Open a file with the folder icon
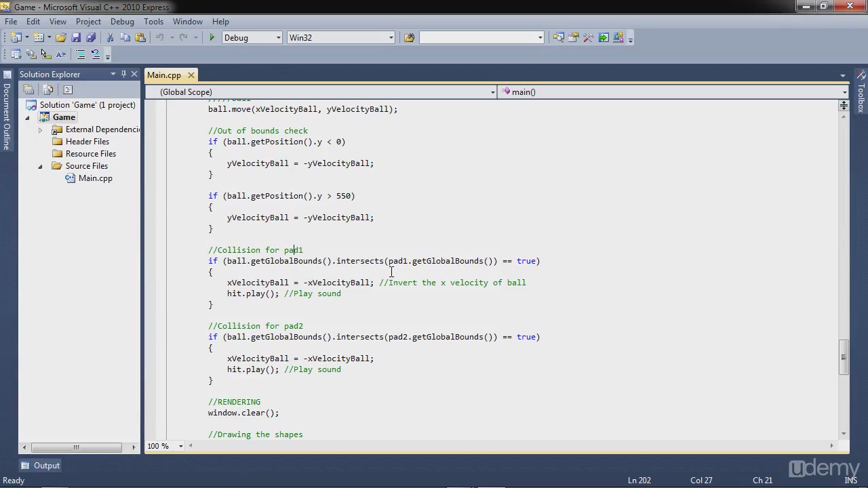This screenshot has height=488, width=868. point(60,37)
